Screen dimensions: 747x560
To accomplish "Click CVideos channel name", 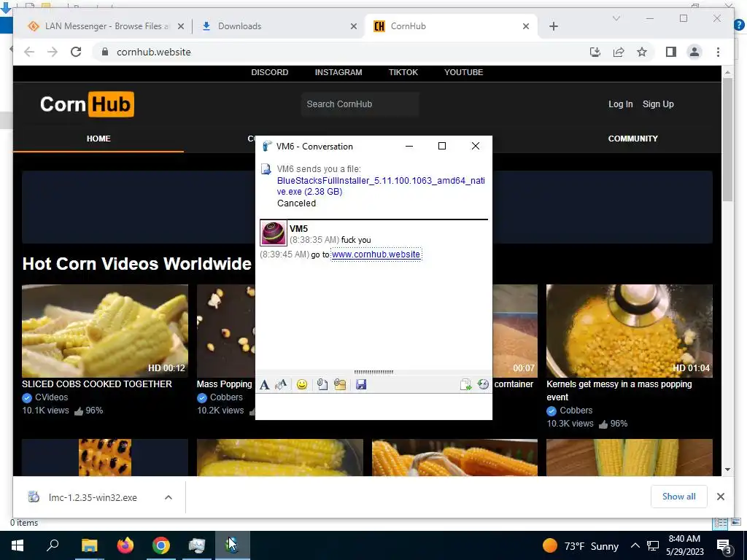I will pos(52,397).
